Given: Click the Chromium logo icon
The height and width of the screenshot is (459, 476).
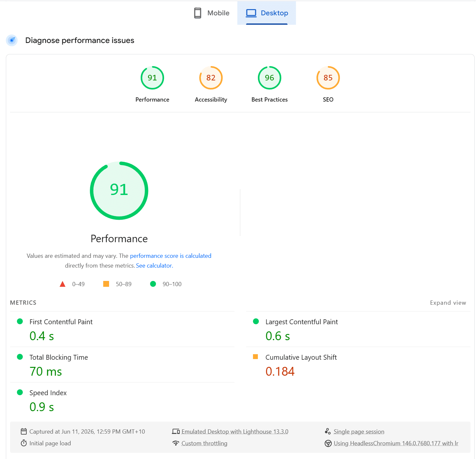Looking at the screenshot, I should (328, 443).
